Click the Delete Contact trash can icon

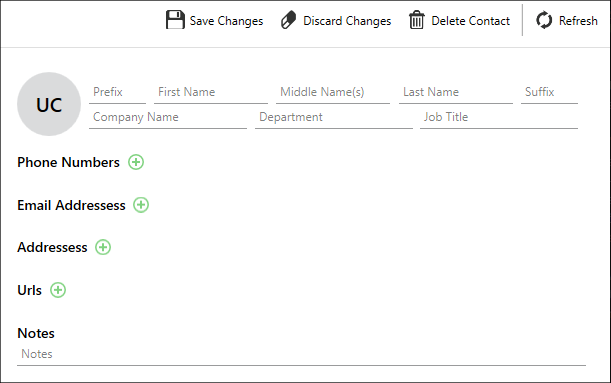(x=417, y=20)
